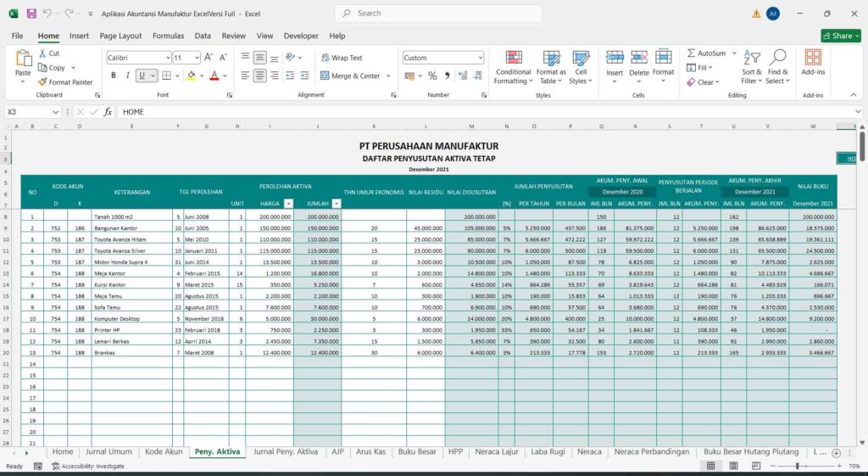Toggle Italic formatting
The width and height of the screenshot is (868, 476).
[127, 76]
